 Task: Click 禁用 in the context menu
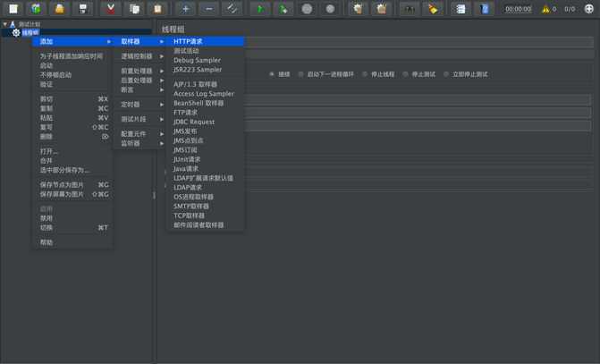click(72, 218)
